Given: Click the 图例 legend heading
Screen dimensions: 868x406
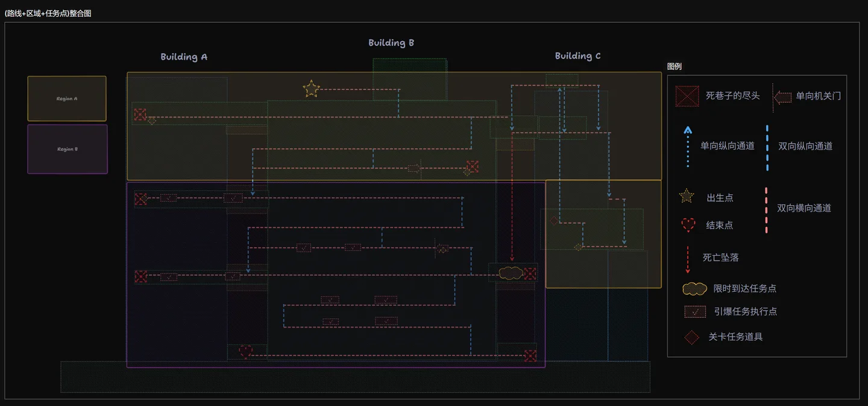Looking at the screenshot, I should [675, 66].
